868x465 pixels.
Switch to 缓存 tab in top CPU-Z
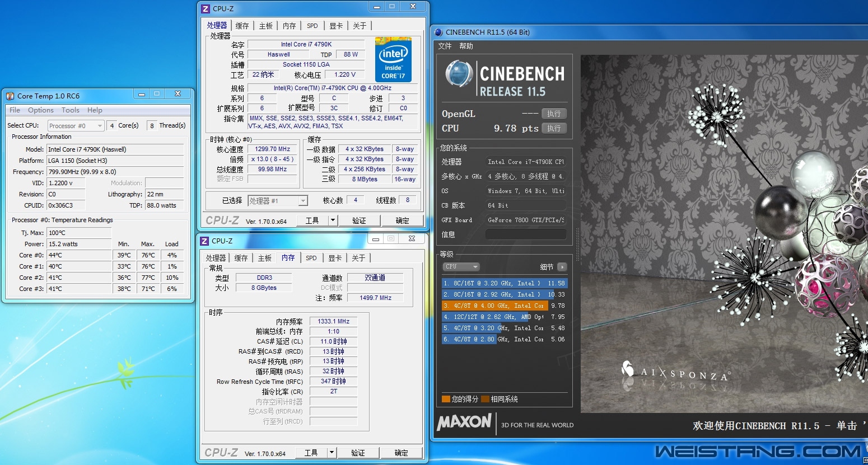[x=242, y=26]
